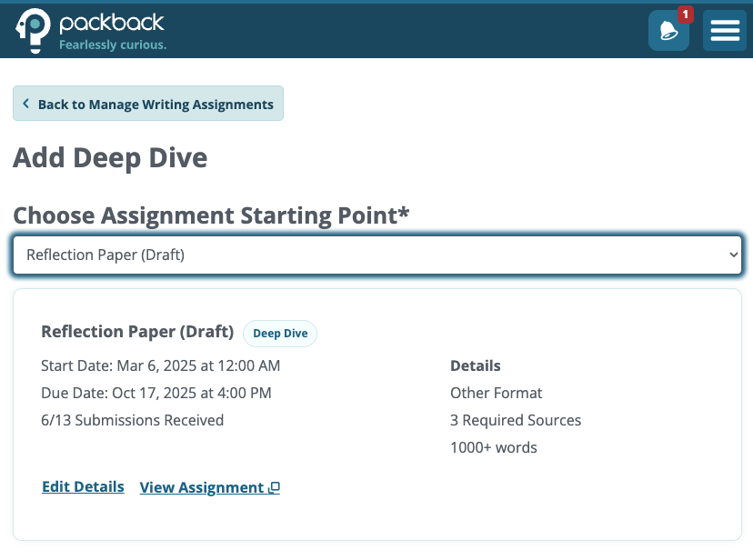Click the 1000+ words text
The image size is (753, 560).
[x=494, y=447]
